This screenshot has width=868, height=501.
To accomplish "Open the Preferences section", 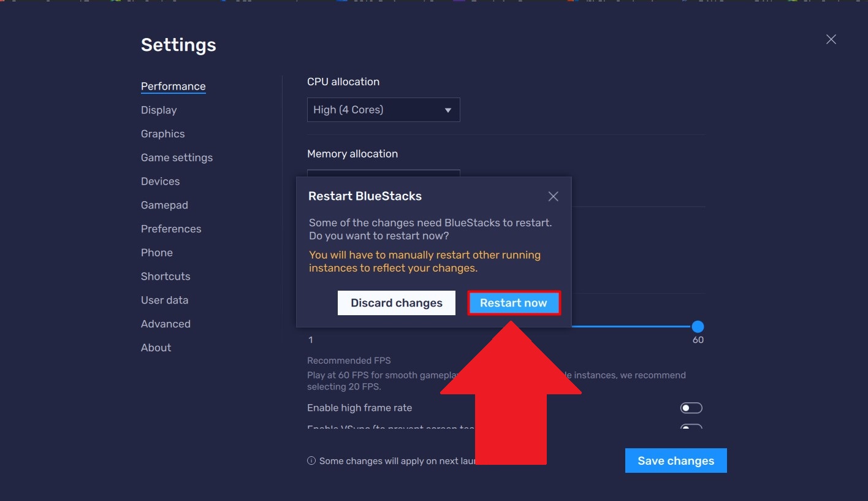I will 171,229.
